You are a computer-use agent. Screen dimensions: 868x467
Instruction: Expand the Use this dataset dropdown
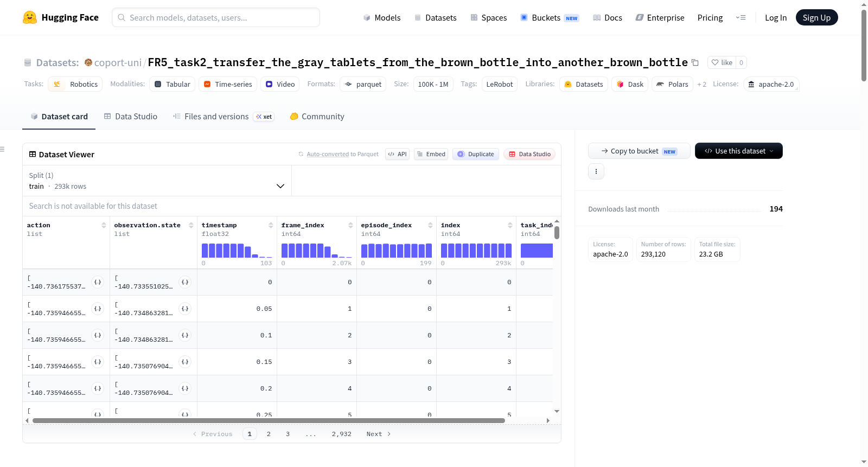[x=739, y=151]
